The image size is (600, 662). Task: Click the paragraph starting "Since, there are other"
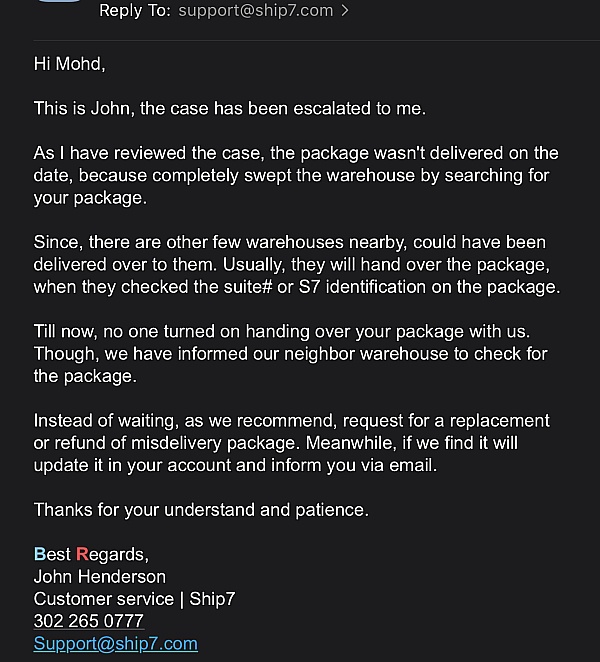pos(295,264)
